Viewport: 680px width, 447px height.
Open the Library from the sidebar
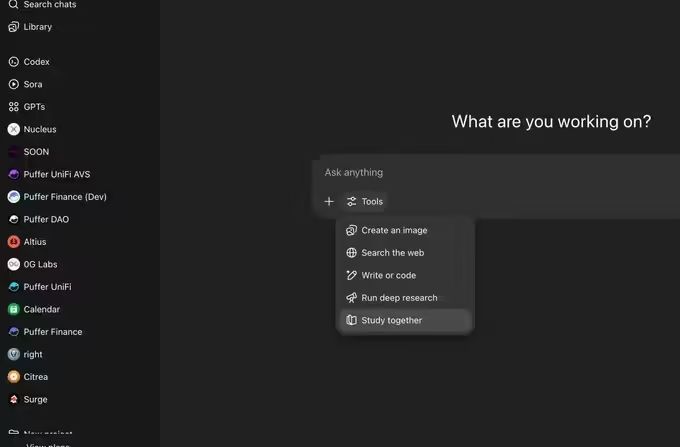point(37,27)
